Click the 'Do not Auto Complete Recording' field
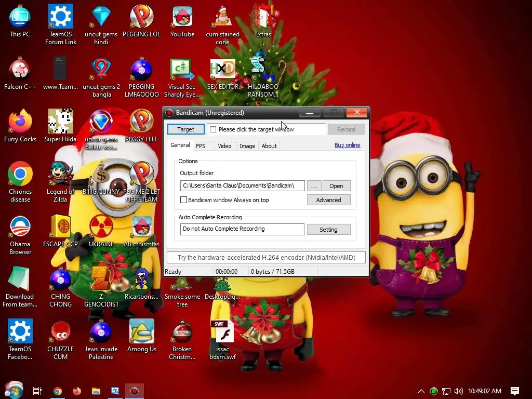The image size is (532, 399). pyautogui.click(x=242, y=229)
